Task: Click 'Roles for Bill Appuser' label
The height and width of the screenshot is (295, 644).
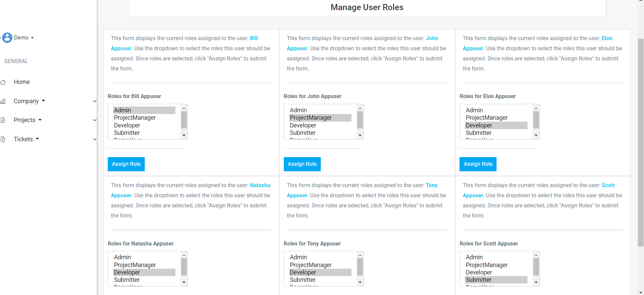Action: (134, 96)
